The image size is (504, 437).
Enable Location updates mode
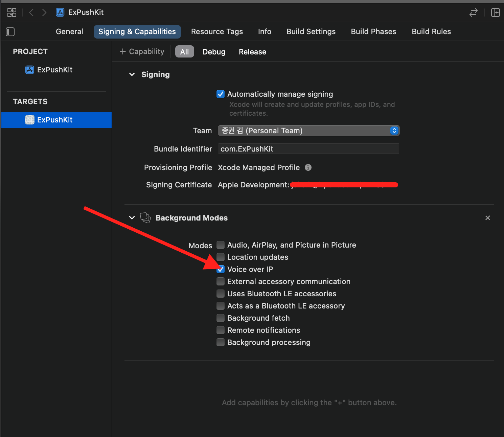click(221, 257)
